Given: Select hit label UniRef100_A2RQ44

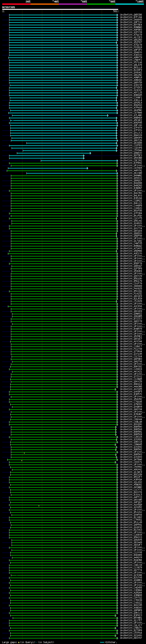Looking at the screenshot, I should point(131,593).
